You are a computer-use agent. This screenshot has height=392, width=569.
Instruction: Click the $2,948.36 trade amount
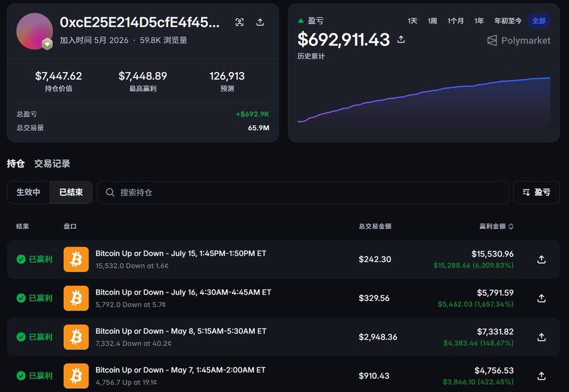(x=378, y=337)
